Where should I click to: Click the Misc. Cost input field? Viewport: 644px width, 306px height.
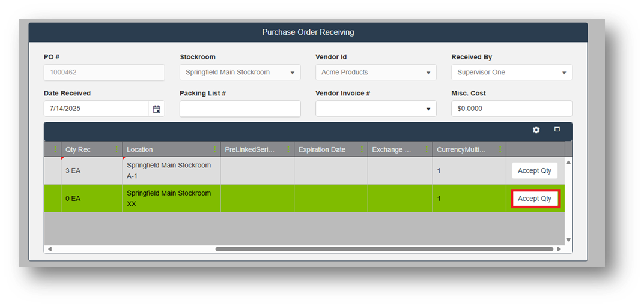[x=511, y=109]
